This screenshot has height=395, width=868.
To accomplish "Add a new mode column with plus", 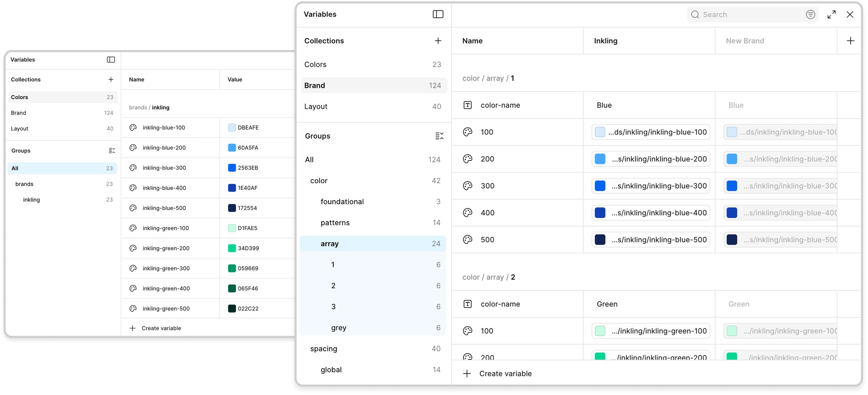I will pos(850,41).
